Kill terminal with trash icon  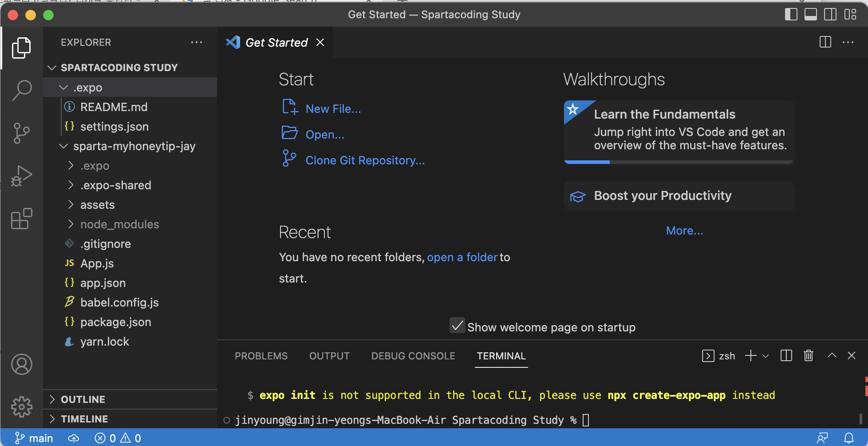coord(809,355)
